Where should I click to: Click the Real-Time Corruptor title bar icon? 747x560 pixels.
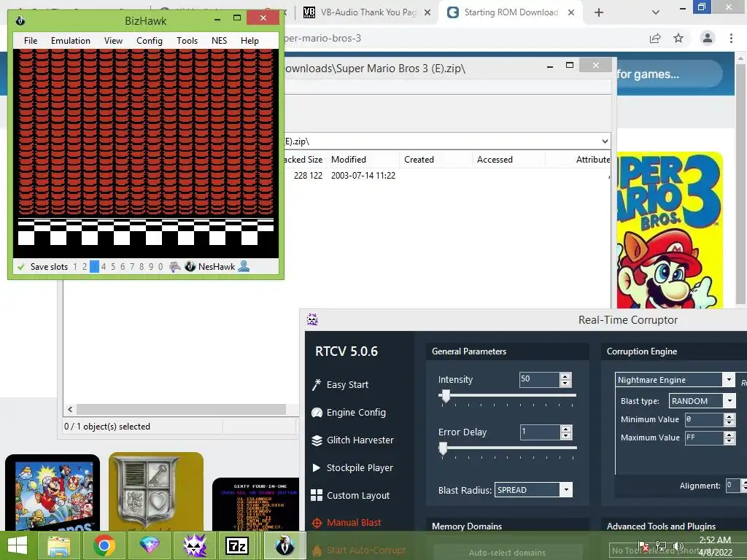pyautogui.click(x=312, y=319)
